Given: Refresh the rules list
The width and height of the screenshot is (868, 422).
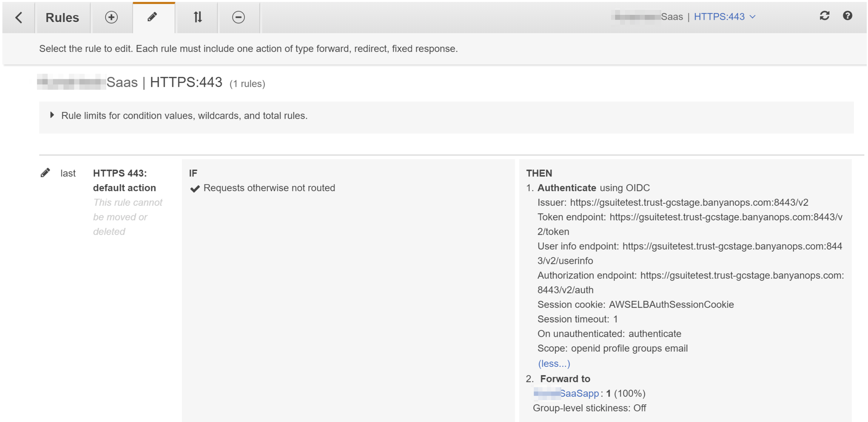Looking at the screenshot, I should click(824, 16).
